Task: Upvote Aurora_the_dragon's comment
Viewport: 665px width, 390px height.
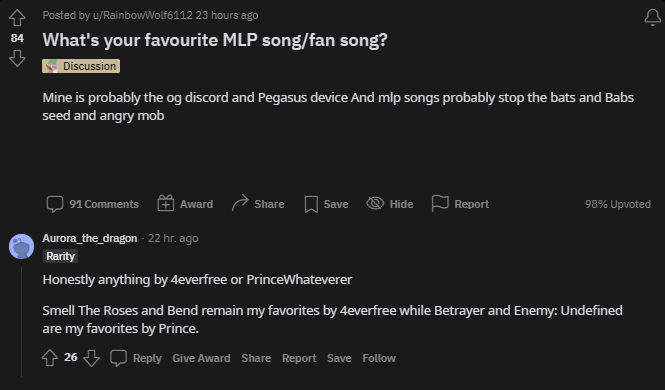Action: coord(50,358)
